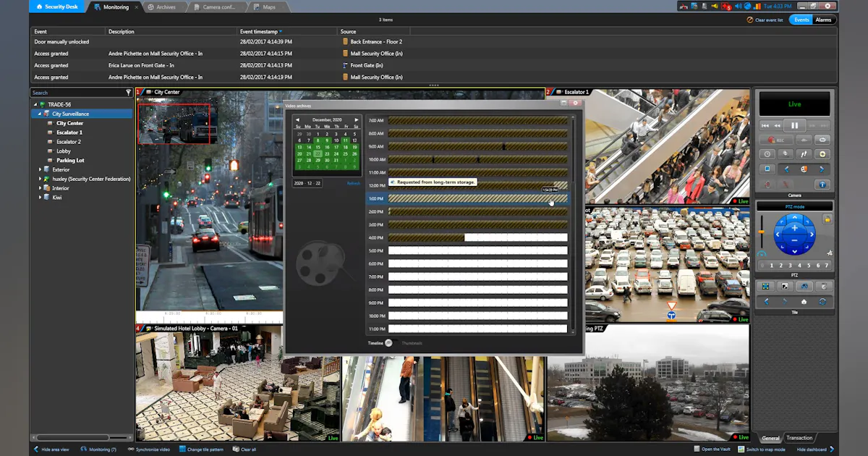Click the clock go-to-time icon
This screenshot has width=868, height=456.
point(768,154)
